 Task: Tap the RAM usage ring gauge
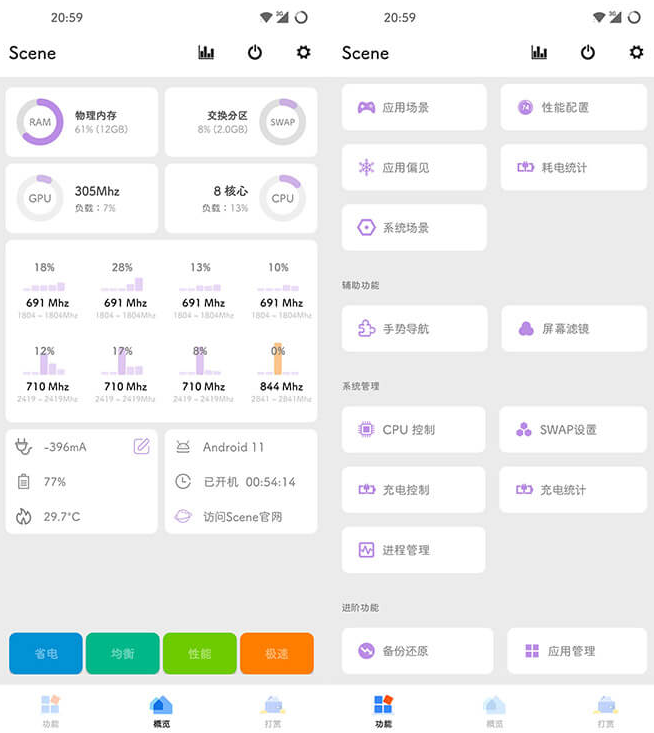pyautogui.click(x=40, y=122)
